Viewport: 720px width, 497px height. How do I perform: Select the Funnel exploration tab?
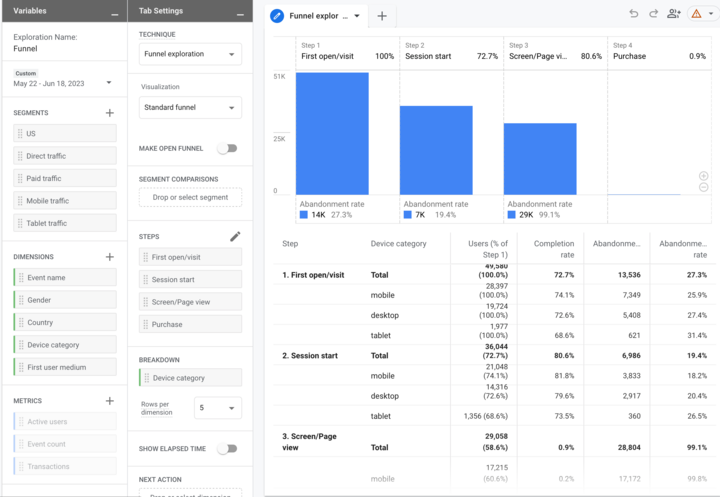pos(318,17)
